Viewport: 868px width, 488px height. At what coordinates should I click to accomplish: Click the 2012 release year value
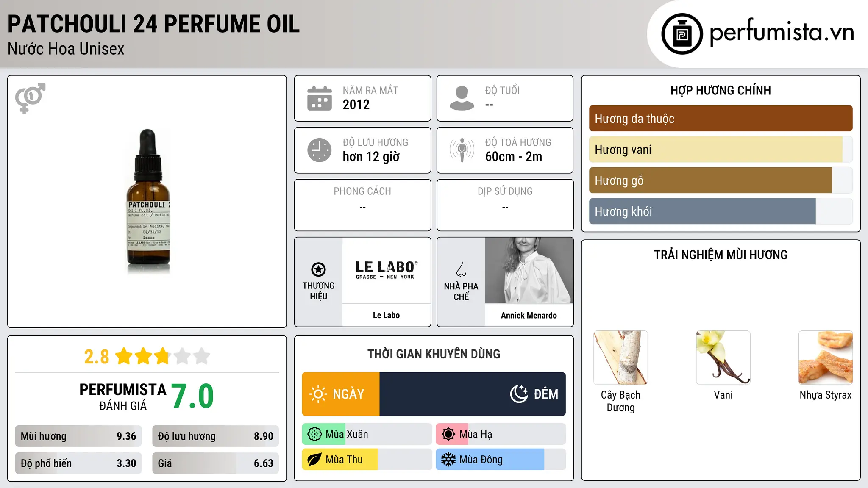point(356,105)
